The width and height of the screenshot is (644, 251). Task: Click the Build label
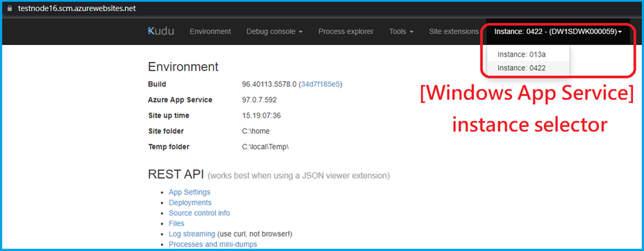[157, 84]
